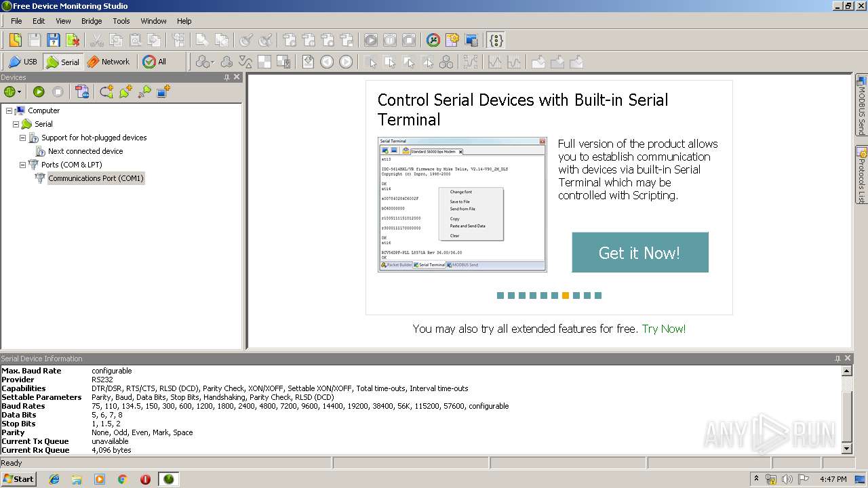Toggle the curly braces scripting button
The width and height of the screenshot is (868, 488).
496,40
